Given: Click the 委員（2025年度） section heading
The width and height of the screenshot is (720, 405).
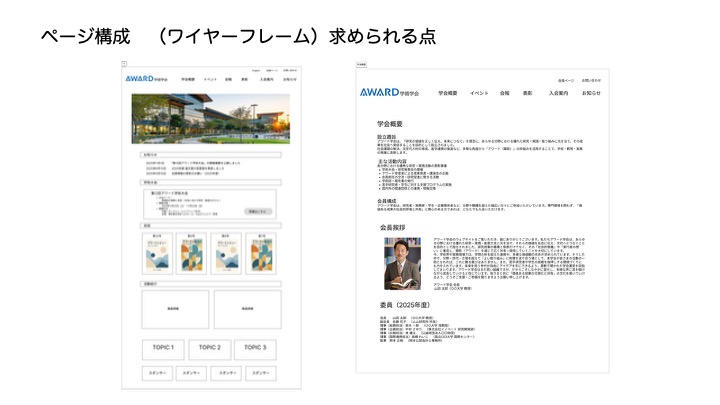Looking at the screenshot, I should tap(405, 305).
